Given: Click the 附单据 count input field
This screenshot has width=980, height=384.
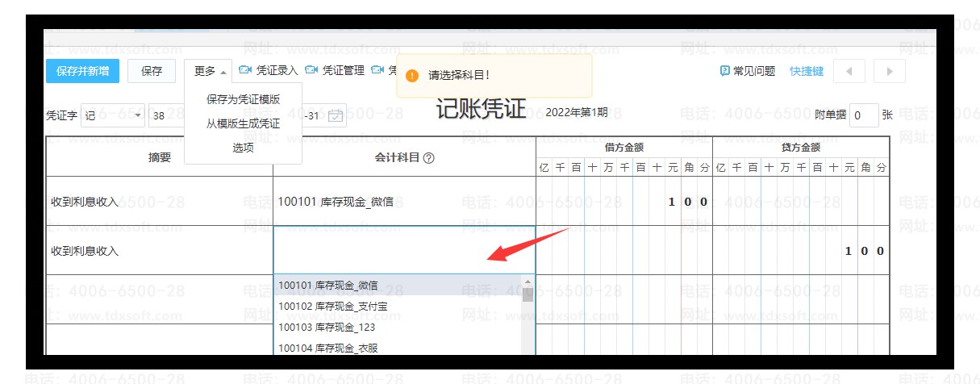Looking at the screenshot, I should 864,115.
